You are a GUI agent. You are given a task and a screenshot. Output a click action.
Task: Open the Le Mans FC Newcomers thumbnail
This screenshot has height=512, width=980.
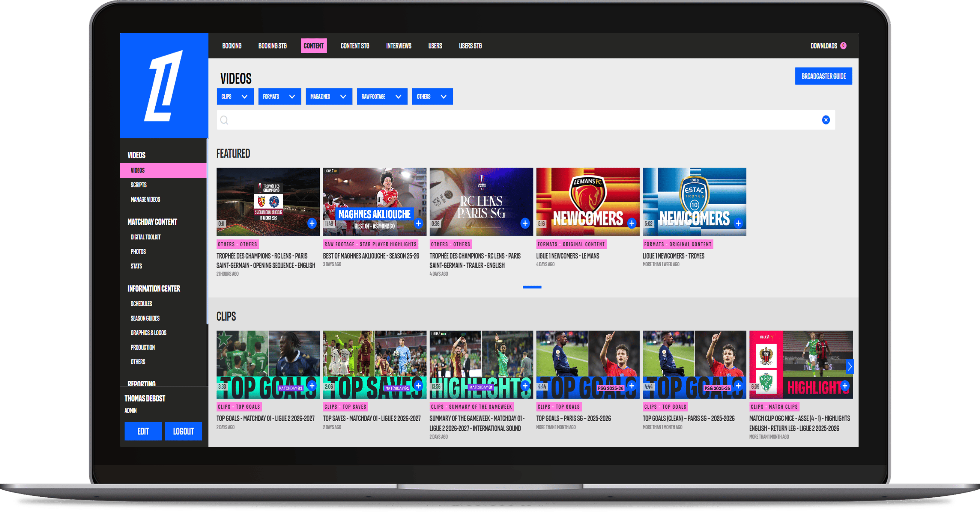point(588,201)
